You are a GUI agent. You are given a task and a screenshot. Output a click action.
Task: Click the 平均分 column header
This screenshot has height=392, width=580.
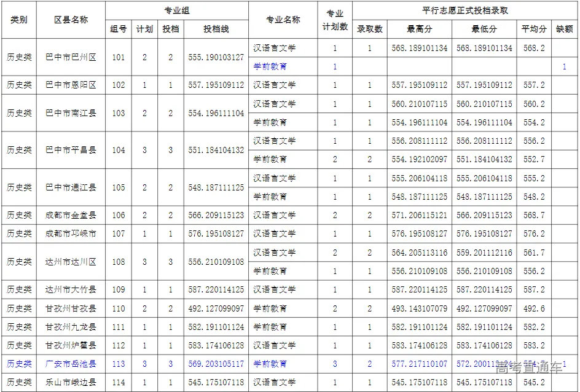pos(533,29)
